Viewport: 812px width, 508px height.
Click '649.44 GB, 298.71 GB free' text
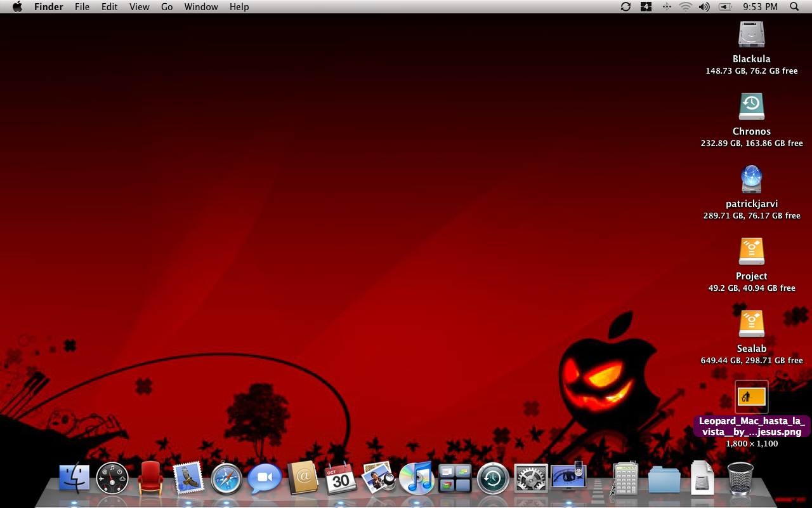pyautogui.click(x=752, y=361)
